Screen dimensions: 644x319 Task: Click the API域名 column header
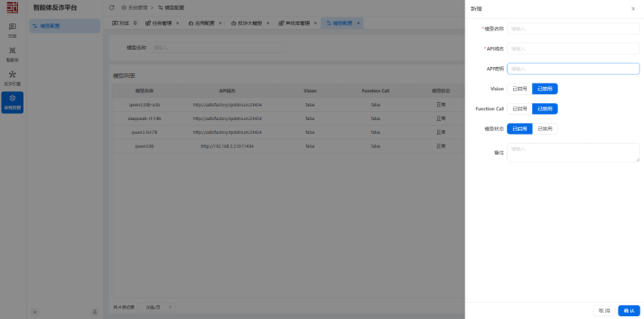pyautogui.click(x=227, y=91)
